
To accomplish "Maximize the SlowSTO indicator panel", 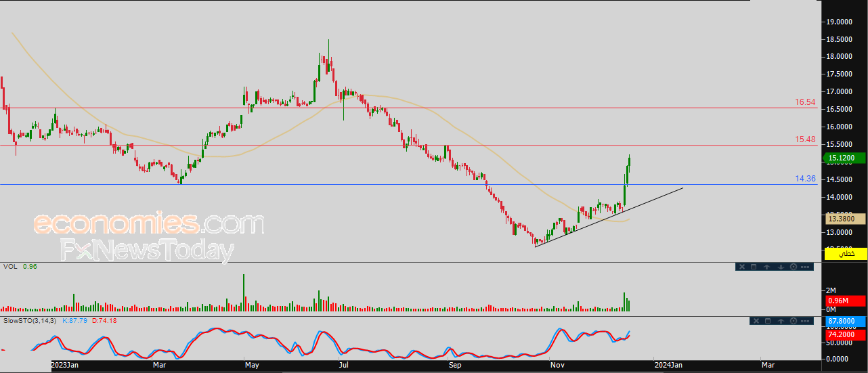I will pos(768,321).
